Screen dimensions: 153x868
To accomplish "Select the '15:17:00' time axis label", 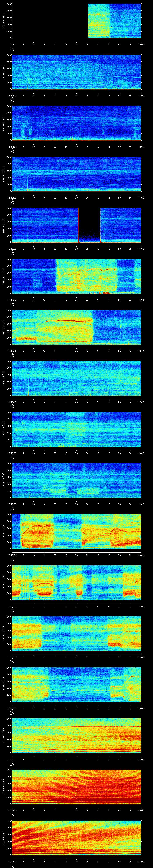I will (x=12, y=453).
